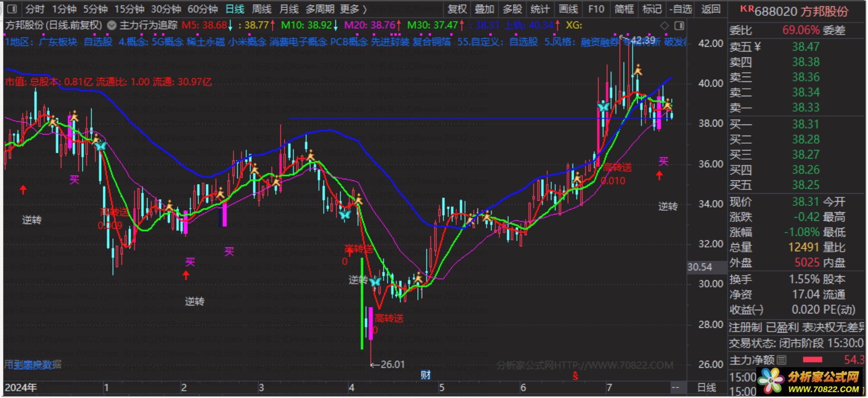Screen dimensions: 868x398
Task: Click the 卖一 price 38.33
Action: click(x=806, y=107)
